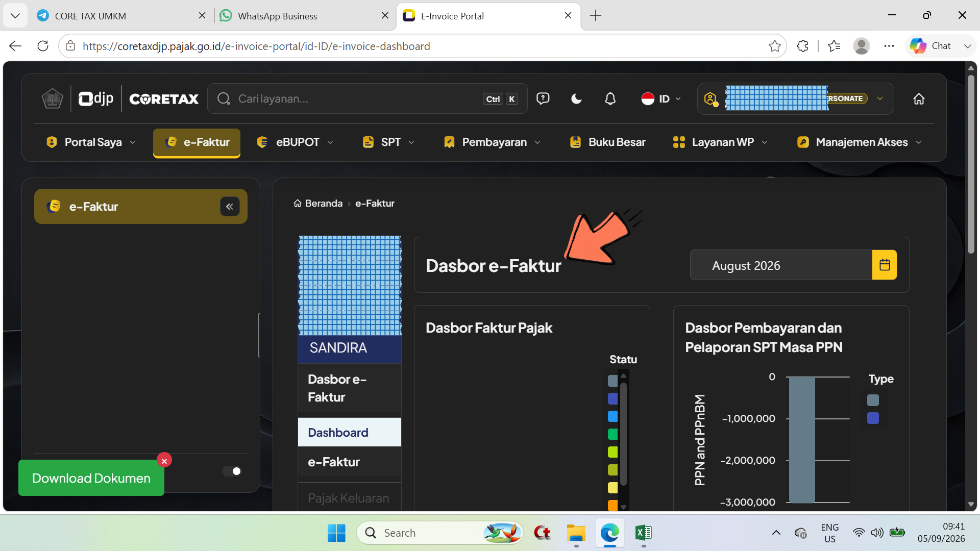Collapse e-Faktur sidebar with double chevron
This screenshot has width=980, height=551.
pos(230,207)
